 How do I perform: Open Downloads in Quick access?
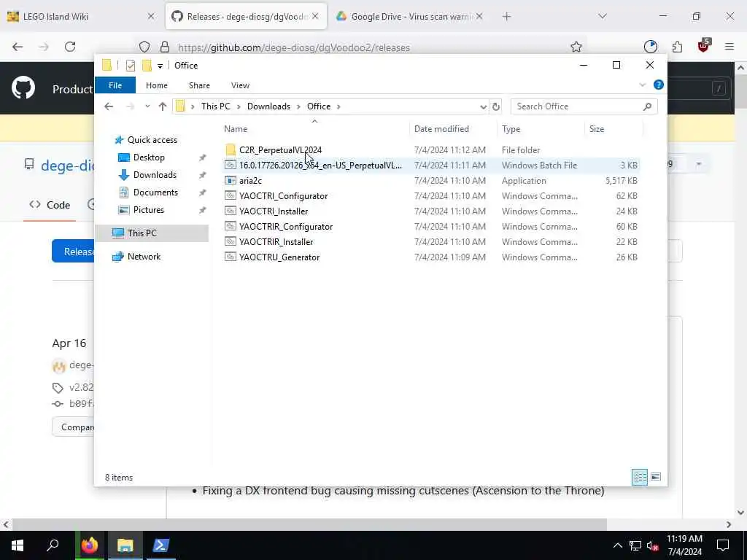click(155, 175)
